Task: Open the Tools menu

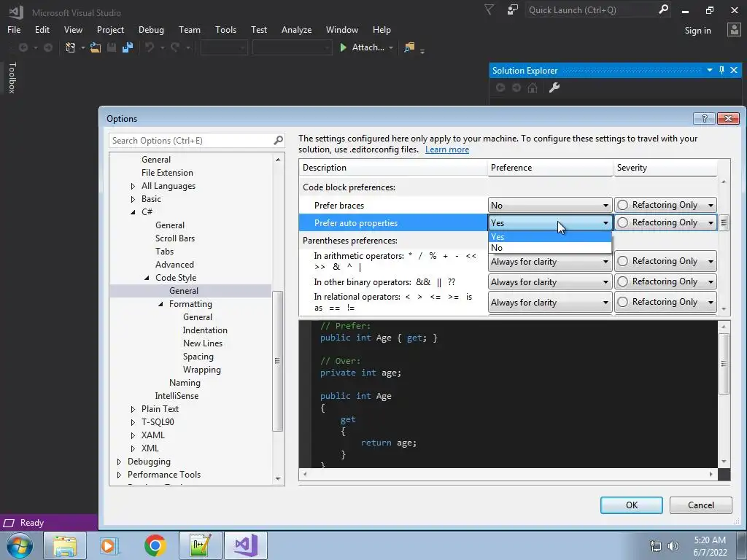Action: 225,29
